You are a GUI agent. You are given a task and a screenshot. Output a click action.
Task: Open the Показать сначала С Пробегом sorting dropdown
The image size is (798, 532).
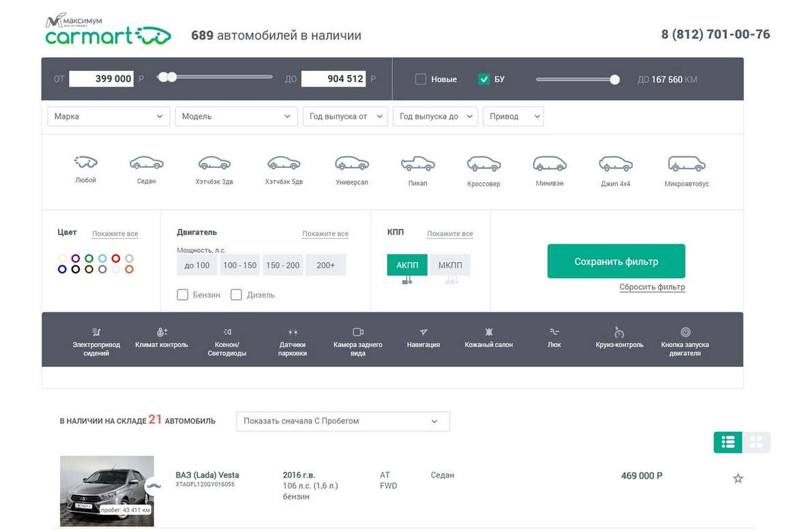point(342,422)
